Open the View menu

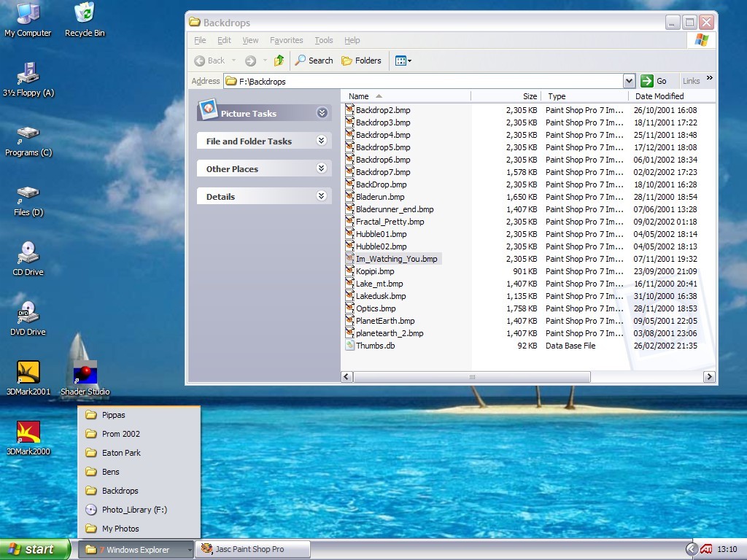point(250,40)
